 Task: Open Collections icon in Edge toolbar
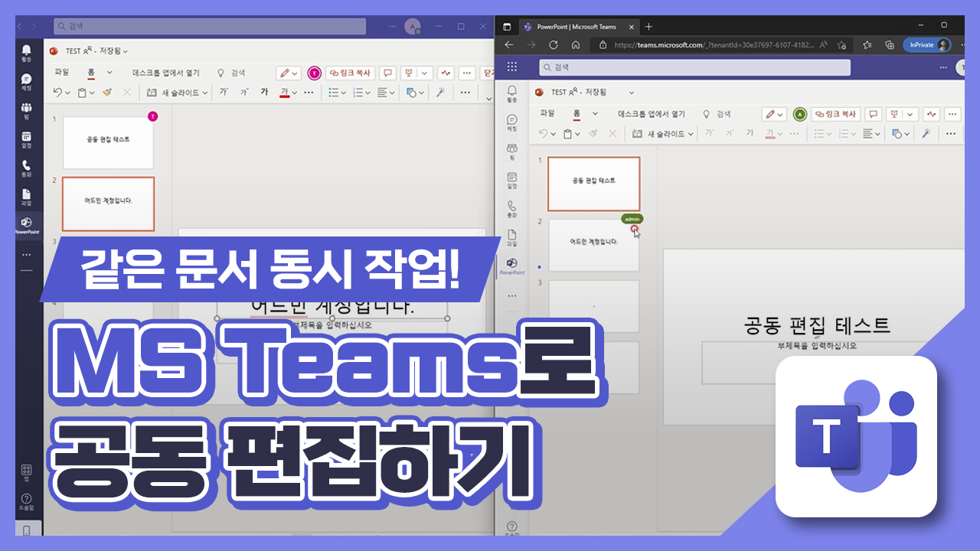[889, 45]
